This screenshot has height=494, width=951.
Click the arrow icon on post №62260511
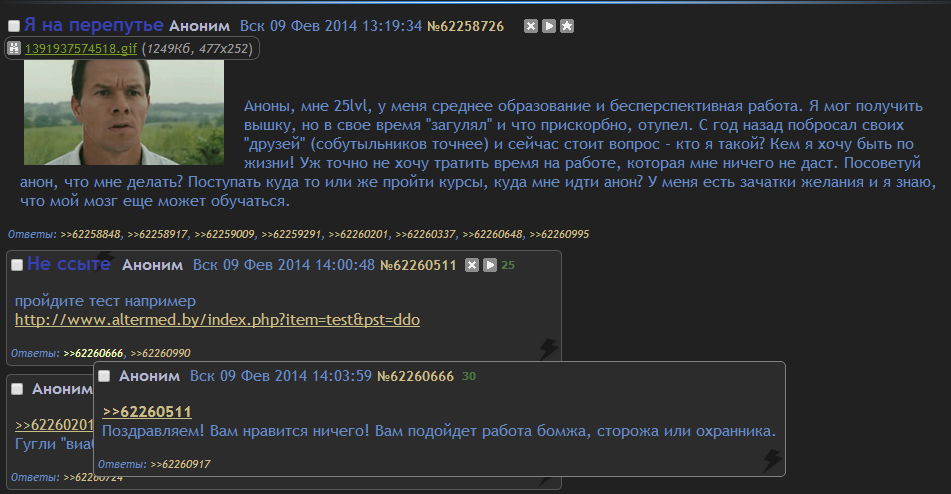pos(490,265)
